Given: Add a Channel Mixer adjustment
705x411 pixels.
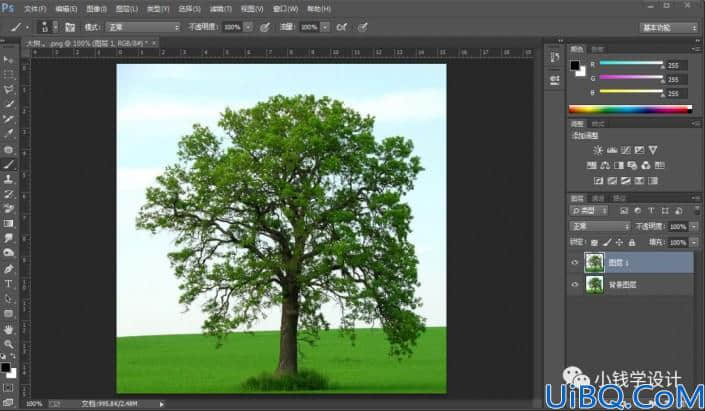Looking at the screenshot, I should (x=646, y=165).
